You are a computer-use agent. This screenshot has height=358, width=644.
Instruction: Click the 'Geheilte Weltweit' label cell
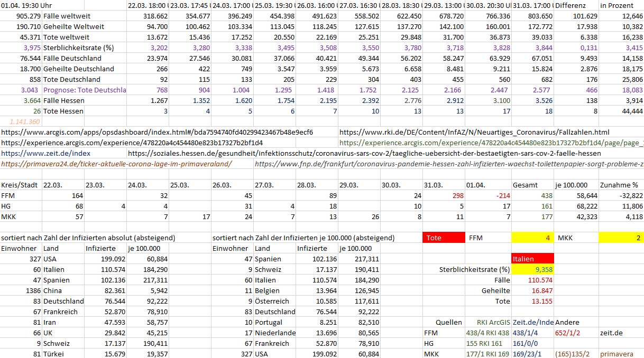point(73,26)
